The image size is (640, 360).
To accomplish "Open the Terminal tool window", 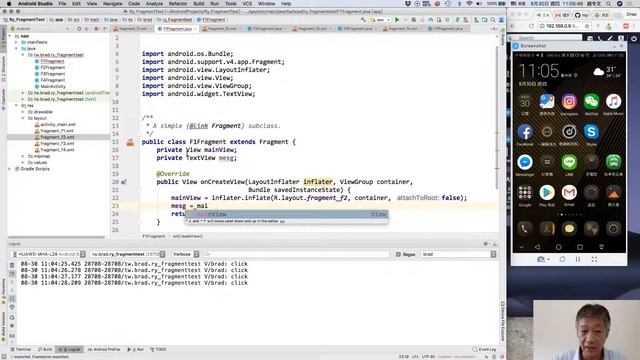I will coord(21,349).
